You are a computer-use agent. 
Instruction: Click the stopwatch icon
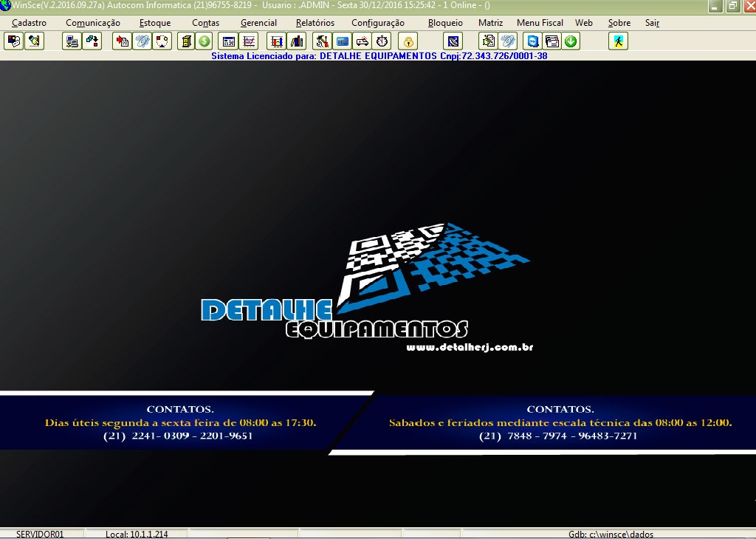382,41
